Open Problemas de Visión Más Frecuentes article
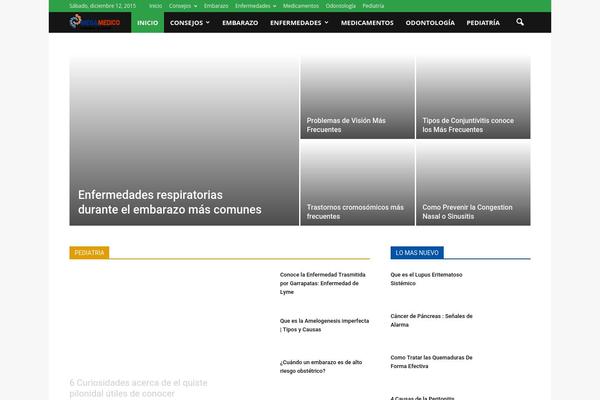This screenshot has height=400, width=600. coord(345,125)
